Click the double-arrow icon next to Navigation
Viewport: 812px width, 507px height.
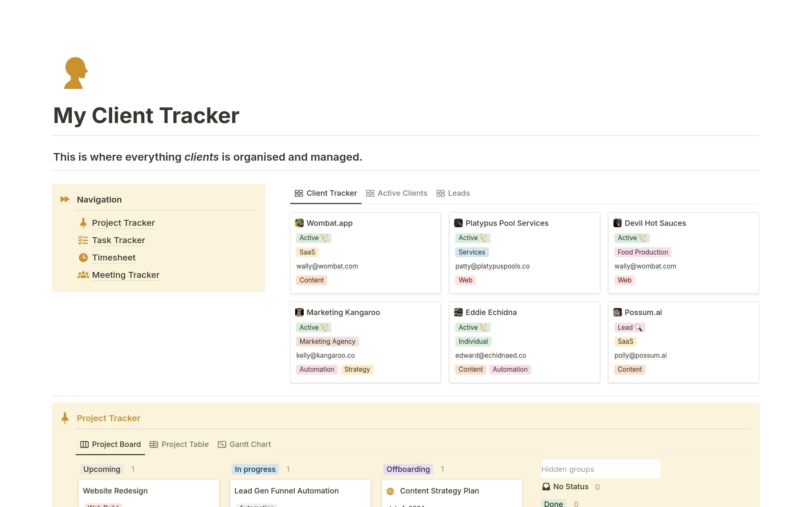tap(65, 199)
